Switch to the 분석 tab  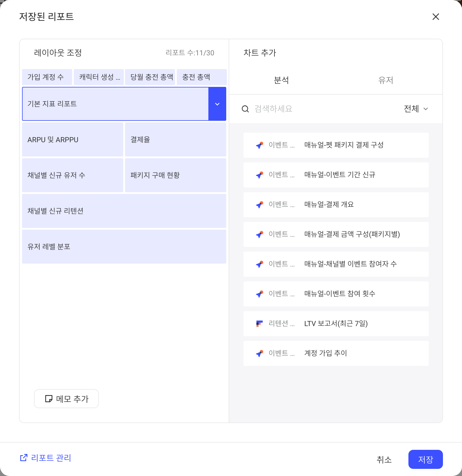click(281, 80)
